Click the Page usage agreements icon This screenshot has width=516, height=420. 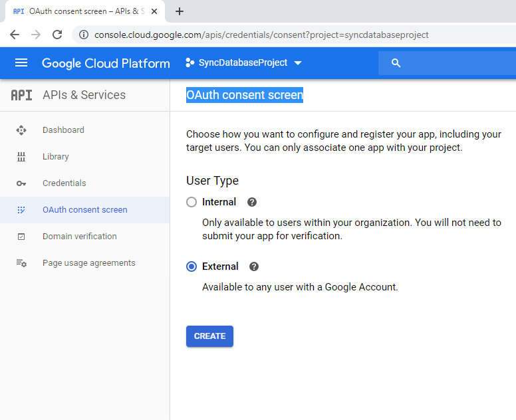[21, 263]
